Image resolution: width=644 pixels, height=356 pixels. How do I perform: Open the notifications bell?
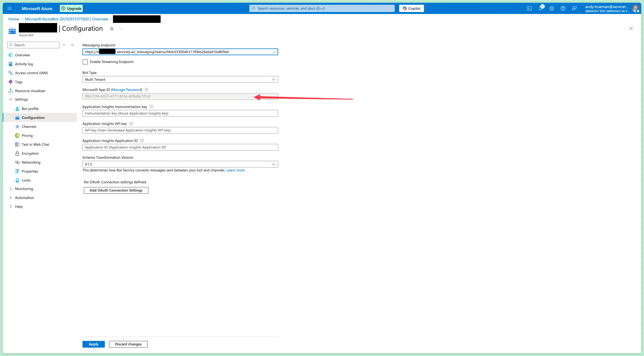coord(541,8)
